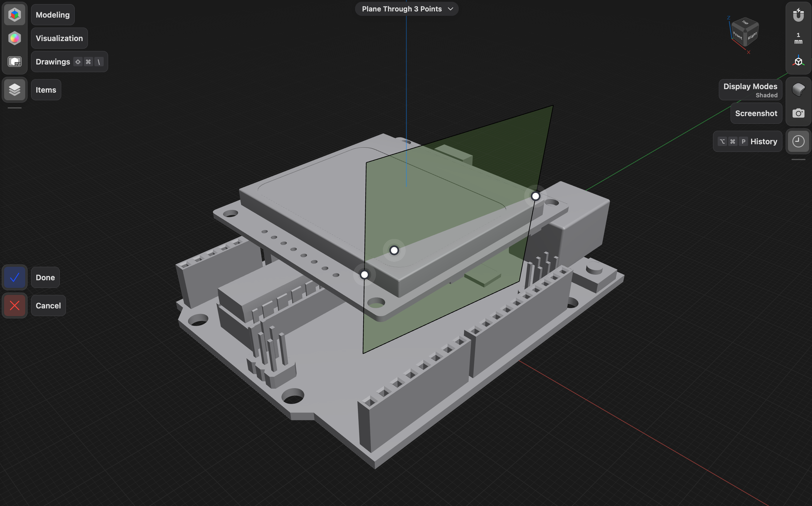The image size is (812, 506).
Task: Select the middle plane control point on cover
Action: [x=394, y=250]
